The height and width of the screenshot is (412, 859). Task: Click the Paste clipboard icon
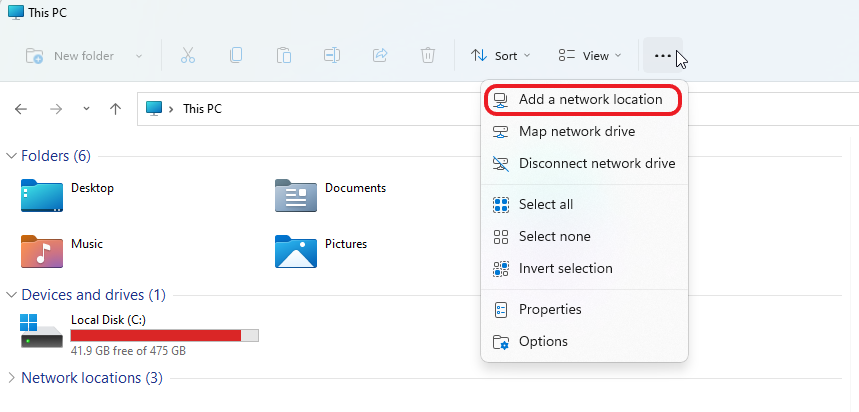(x=284, y=56)
